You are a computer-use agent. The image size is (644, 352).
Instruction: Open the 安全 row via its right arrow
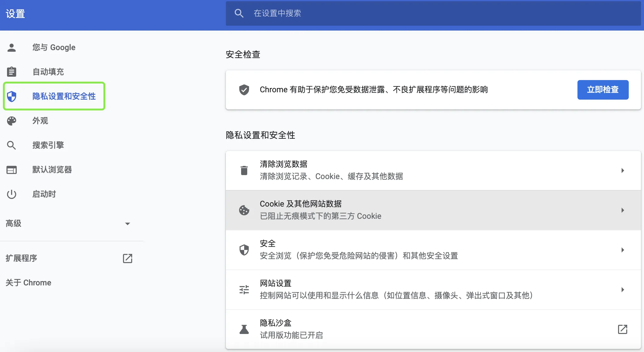(623, 250)
